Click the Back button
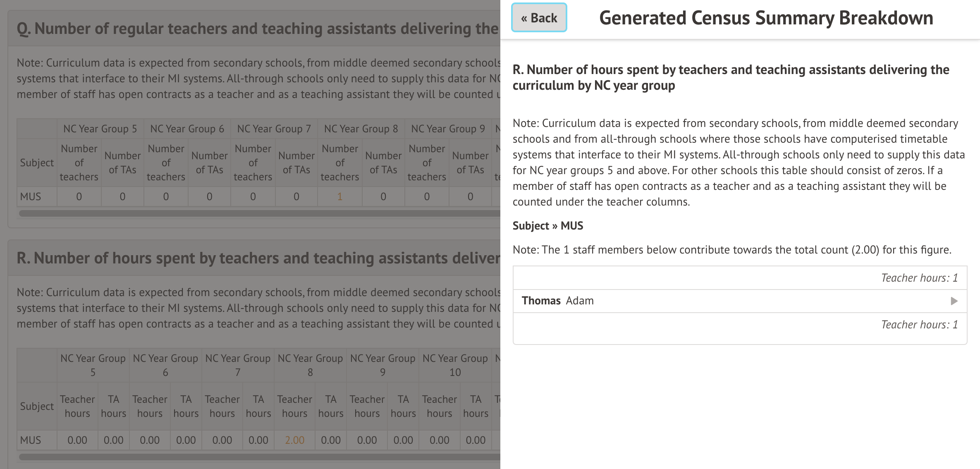Viewport: 980px width, 469px height. 539,18
